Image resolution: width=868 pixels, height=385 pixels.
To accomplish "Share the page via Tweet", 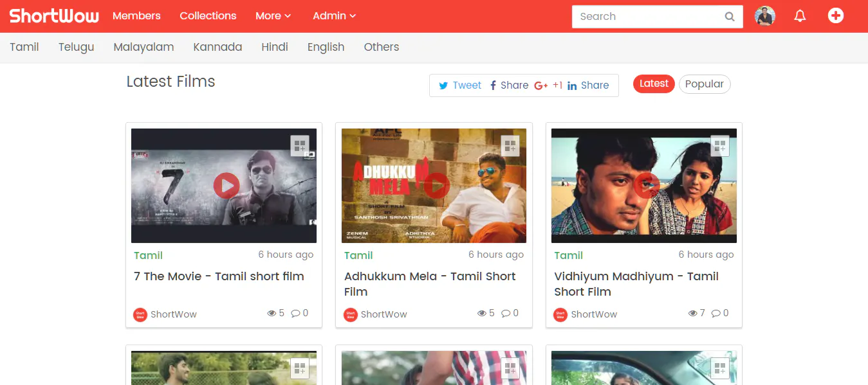I will [x=460, y=85].
